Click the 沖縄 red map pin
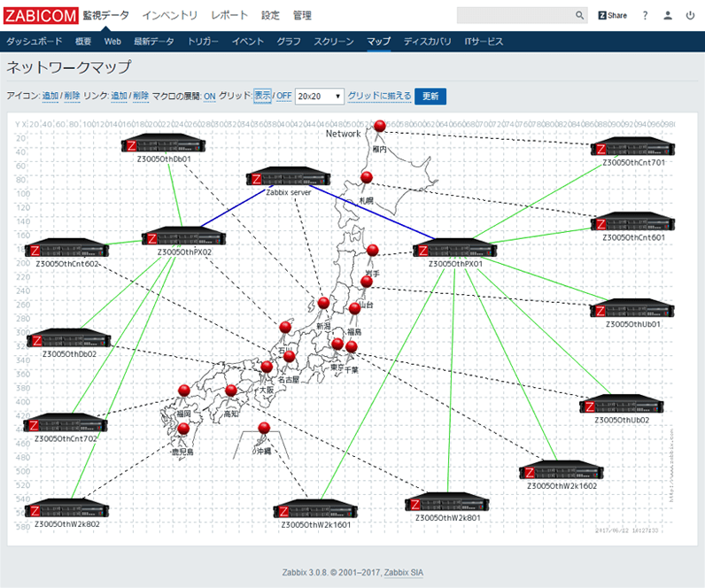This screenshot has width=705, height=588. [264, 428]
